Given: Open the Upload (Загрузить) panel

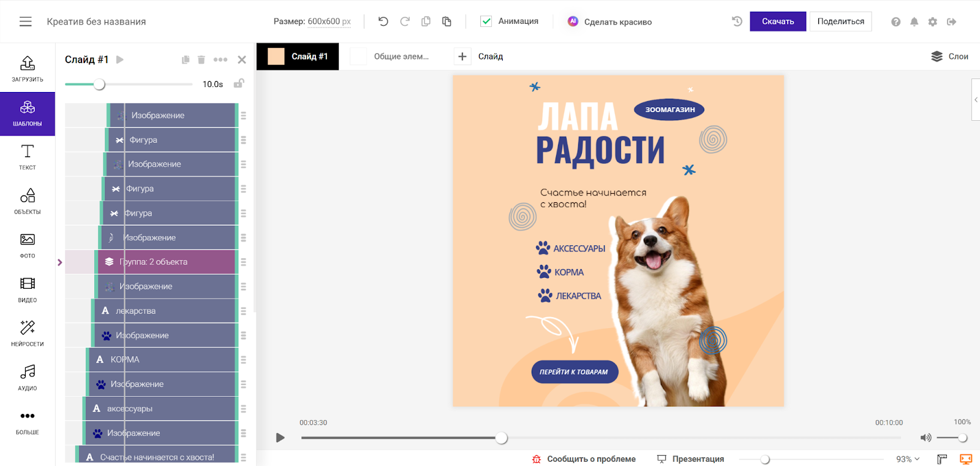Looking at the screenshot, I should 28,69.
